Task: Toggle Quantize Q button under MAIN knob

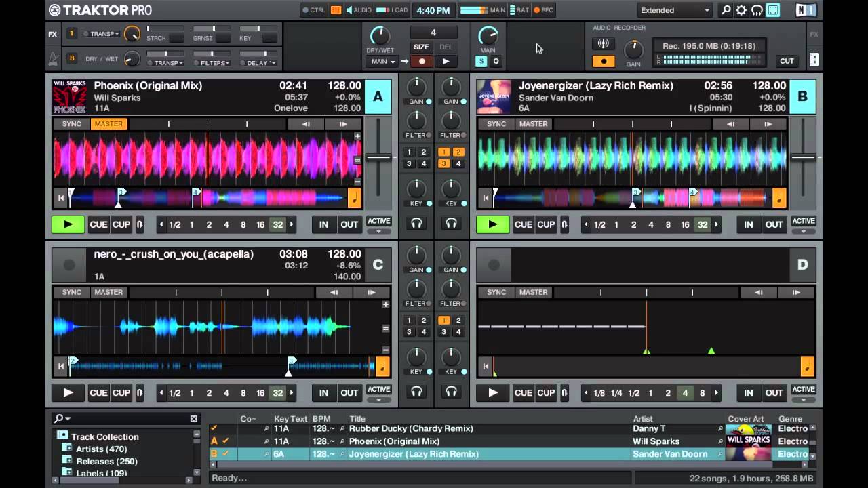Action: click(496, 62)
